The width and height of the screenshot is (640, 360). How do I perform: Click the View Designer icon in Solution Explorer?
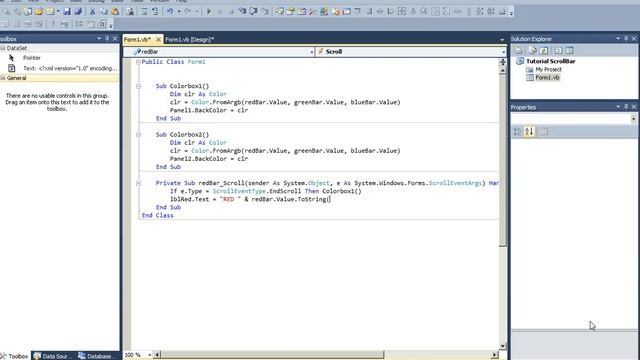569,51
